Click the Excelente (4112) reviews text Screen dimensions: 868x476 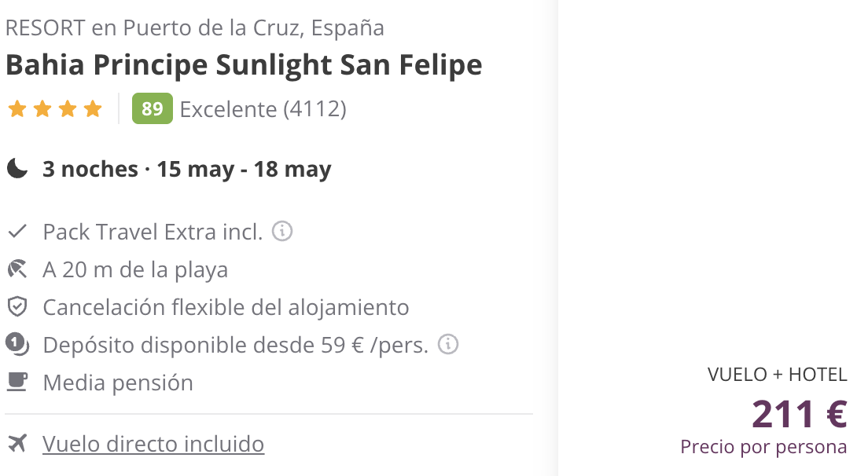click(263, 109)
